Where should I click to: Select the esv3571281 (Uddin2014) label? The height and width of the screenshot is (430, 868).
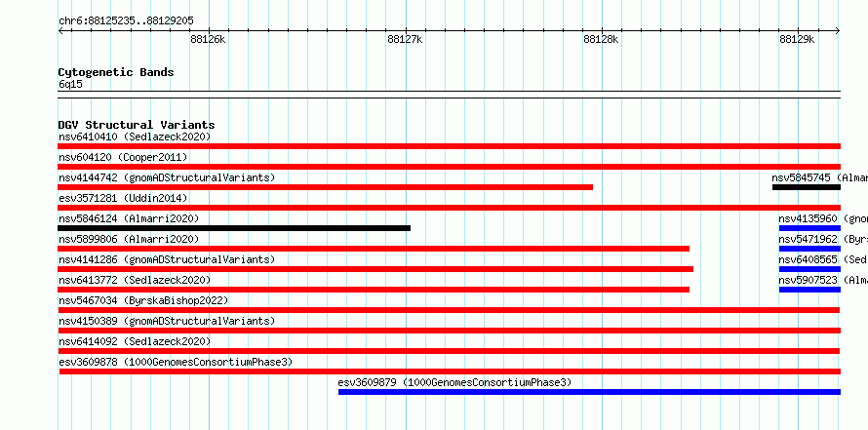coord(123,198)
